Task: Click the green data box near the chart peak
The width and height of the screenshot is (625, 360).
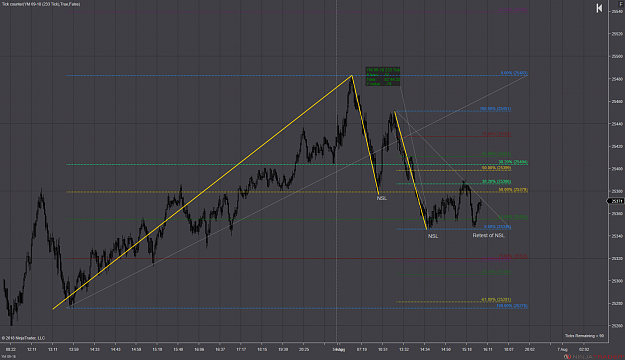Action: tap(383, 77)
